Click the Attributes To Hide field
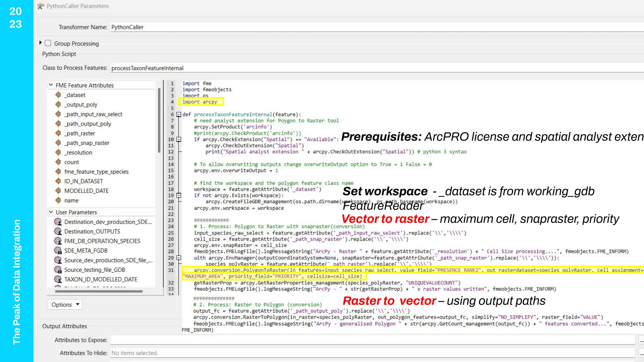This screenshot has width=644, height=362. [372, 353]
